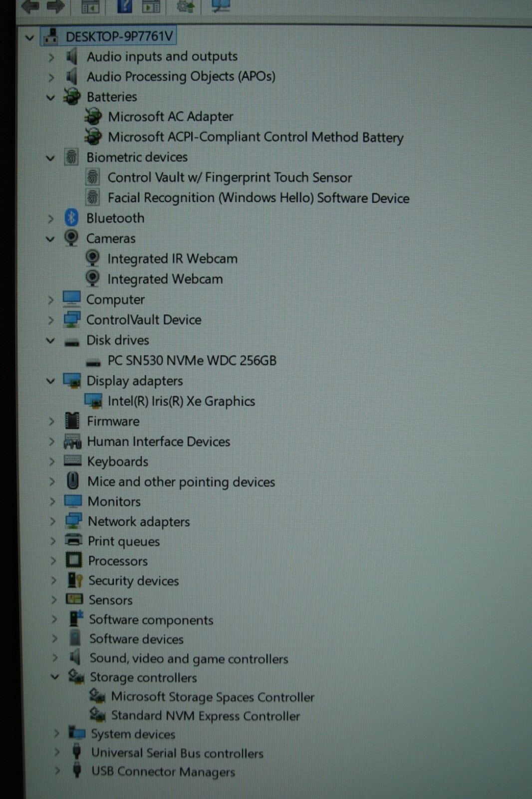This screenshot has width=532, height=799.
Task: Collapse the Biometric devices category
Action: coord(50,158)
